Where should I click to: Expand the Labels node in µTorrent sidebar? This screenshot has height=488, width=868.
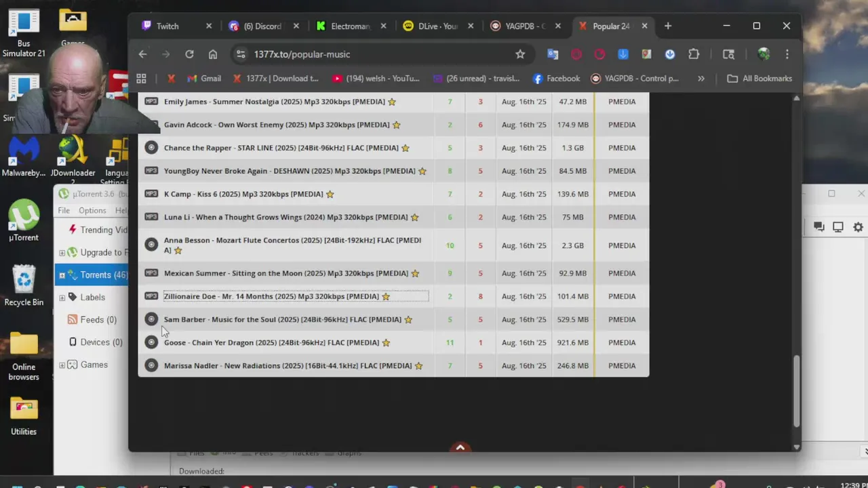62,298
